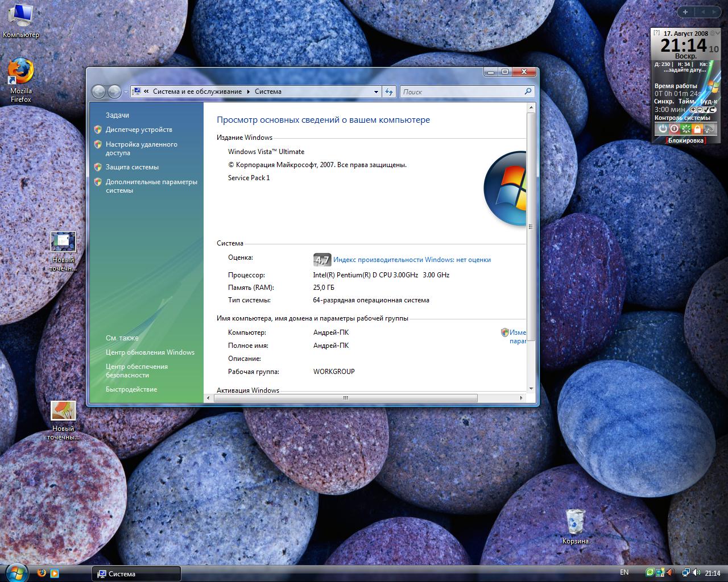The width and height of the screenshot is (728, 582).
Task: Expand the address bar history dropdown
Action: point(376,92)
